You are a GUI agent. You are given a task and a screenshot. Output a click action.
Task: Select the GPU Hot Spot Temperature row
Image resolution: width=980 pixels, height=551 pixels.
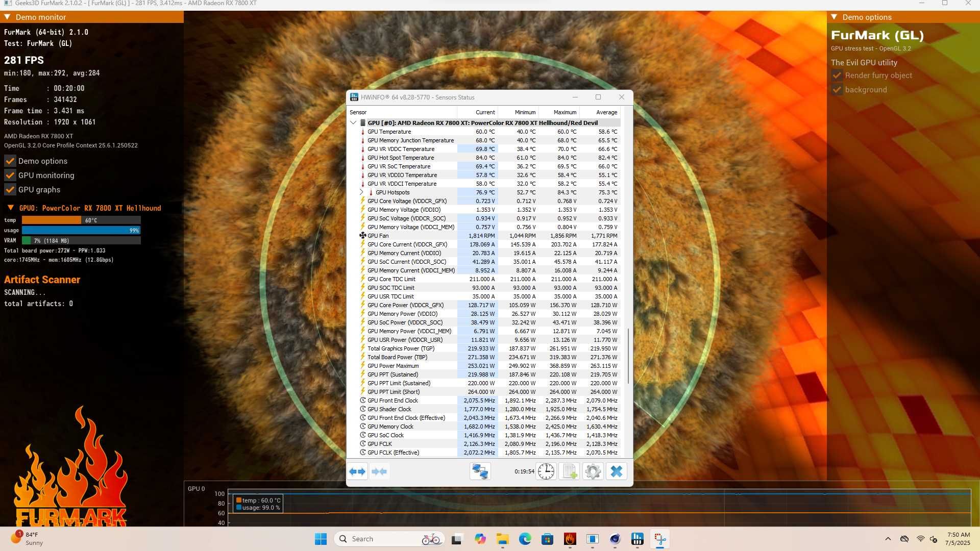click(484, 158)
